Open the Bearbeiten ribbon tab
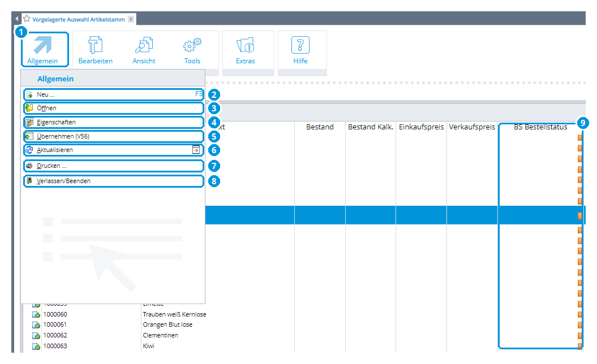The image size is (597, 364). [x=95, y=50]
